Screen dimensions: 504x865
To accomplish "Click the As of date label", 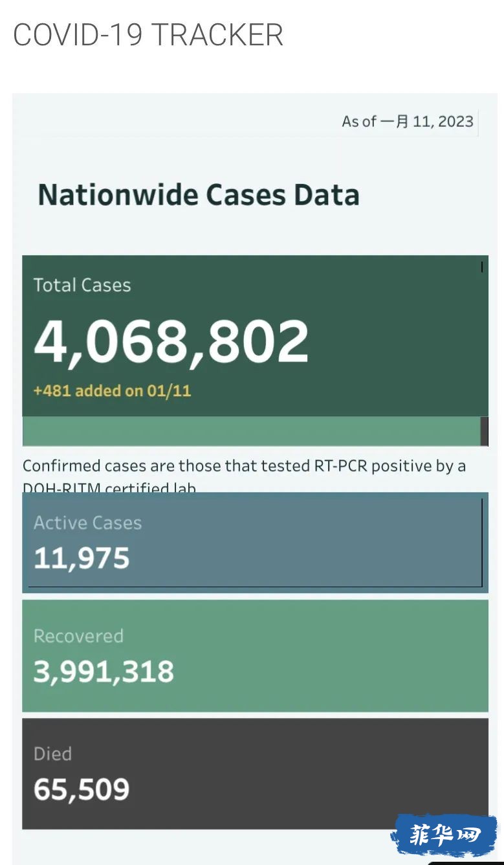I will coord(408,121).
